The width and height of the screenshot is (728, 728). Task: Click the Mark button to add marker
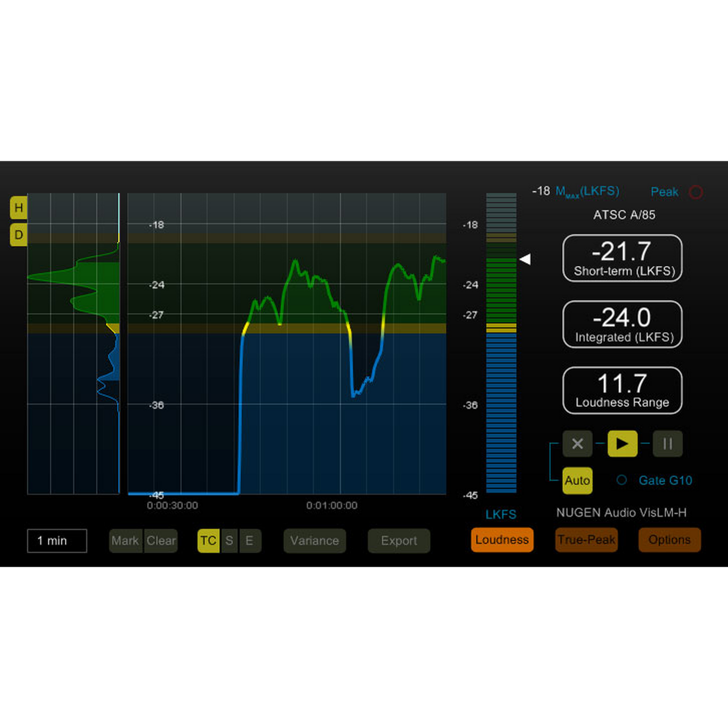125,541
